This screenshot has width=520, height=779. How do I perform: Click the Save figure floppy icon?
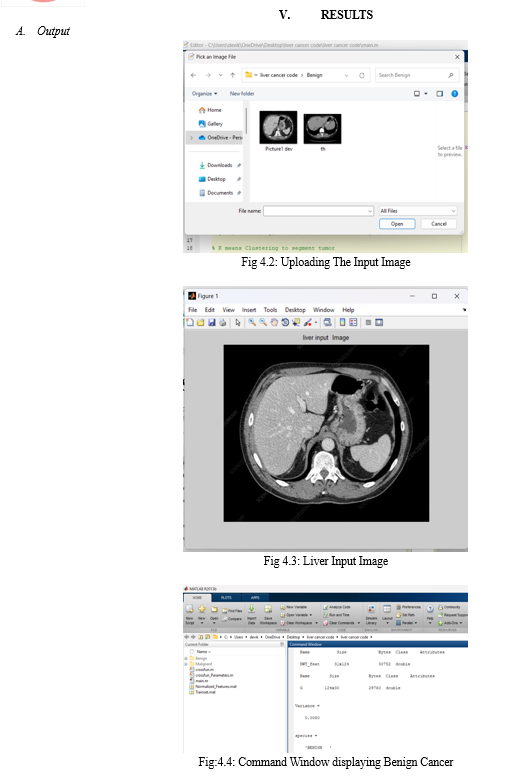tap(212, 322)
